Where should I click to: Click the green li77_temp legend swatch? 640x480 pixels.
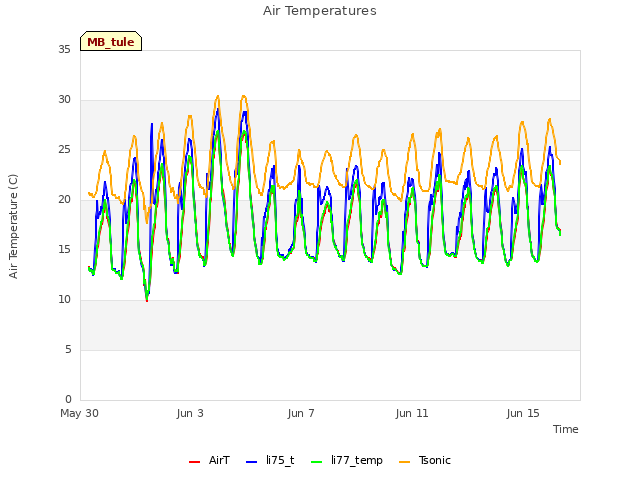[x=317, y=462]
